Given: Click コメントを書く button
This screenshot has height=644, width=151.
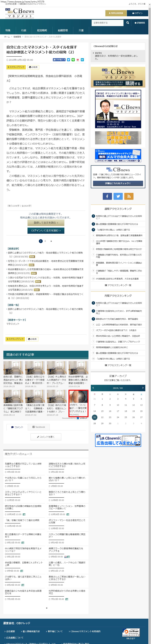Looking at the screenshot, I should coord(46,437).
